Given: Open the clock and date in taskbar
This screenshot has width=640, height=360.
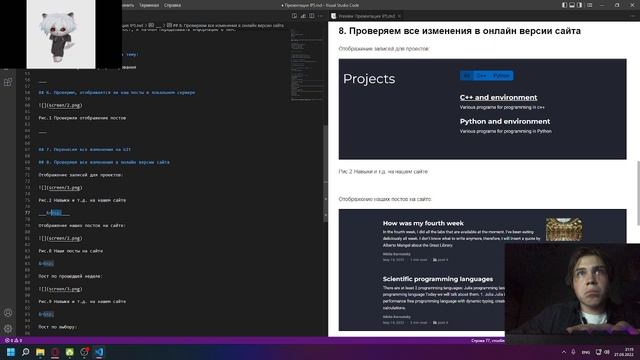Looking at the screenshot, I should [x=623, y=352].
